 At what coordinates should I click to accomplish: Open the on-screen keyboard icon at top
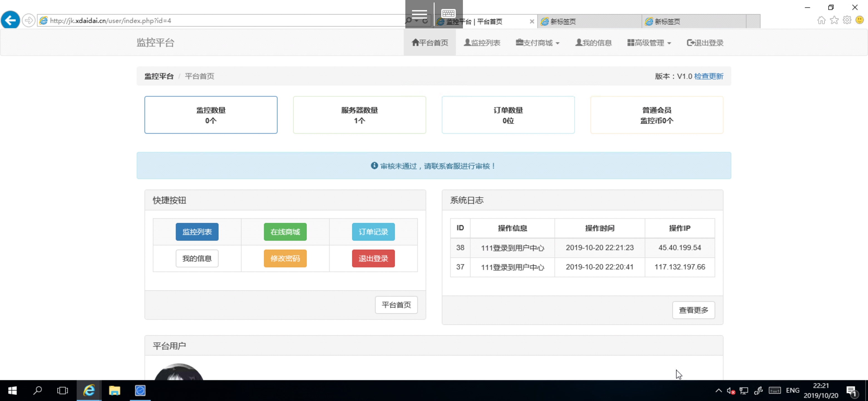(x=448, y=13)
